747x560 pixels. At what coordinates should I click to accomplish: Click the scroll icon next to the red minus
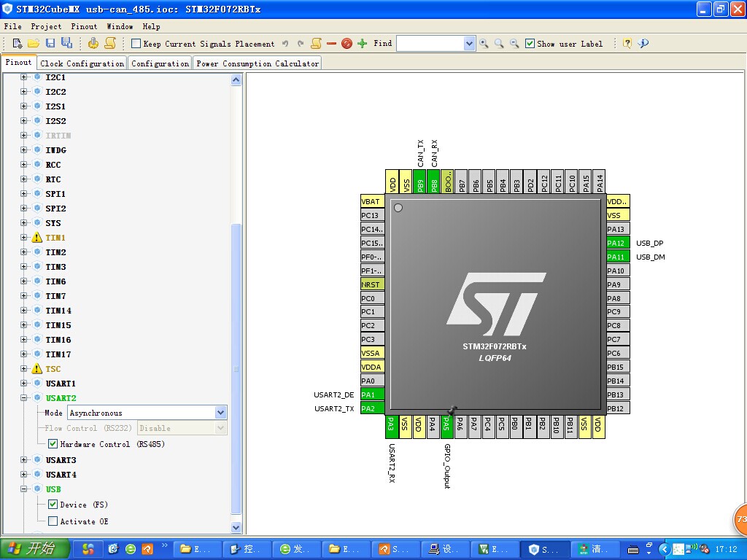[x=316, y=43]
